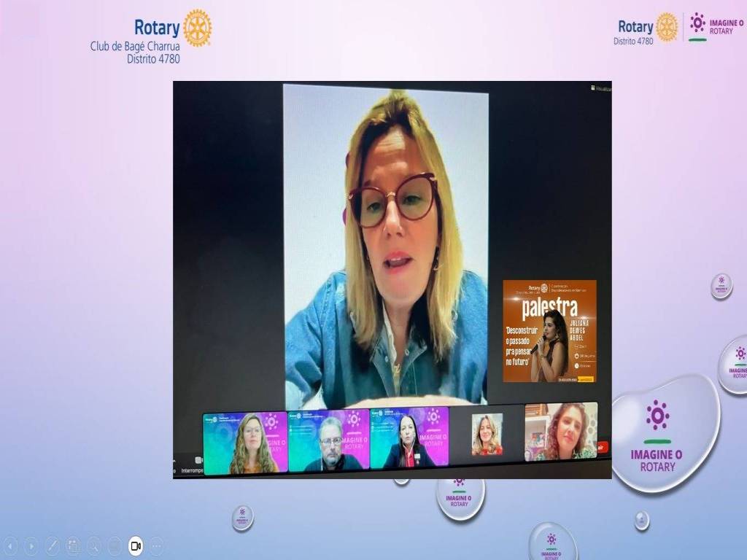Show all slides grid view
Viewport: 747px width, 560px height.
tap(73, 545)
